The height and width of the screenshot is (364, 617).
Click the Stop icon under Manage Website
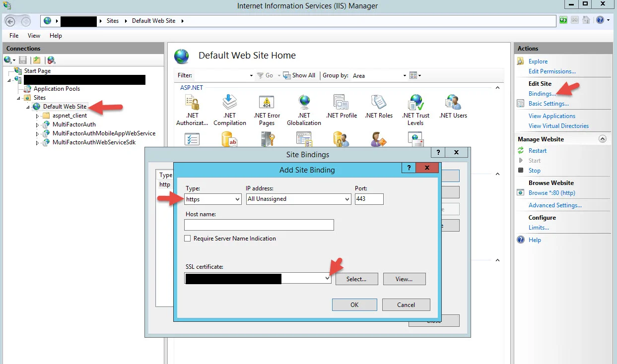point(521,170)
